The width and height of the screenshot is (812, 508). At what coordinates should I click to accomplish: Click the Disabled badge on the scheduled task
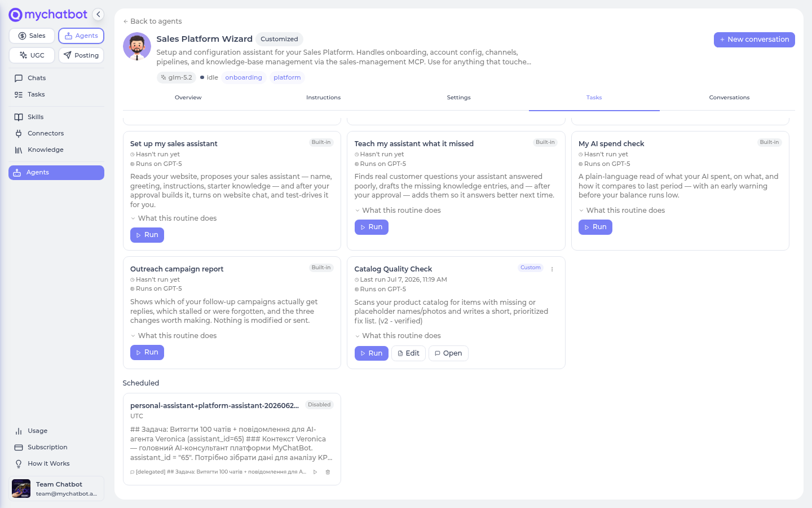[319, 405]
